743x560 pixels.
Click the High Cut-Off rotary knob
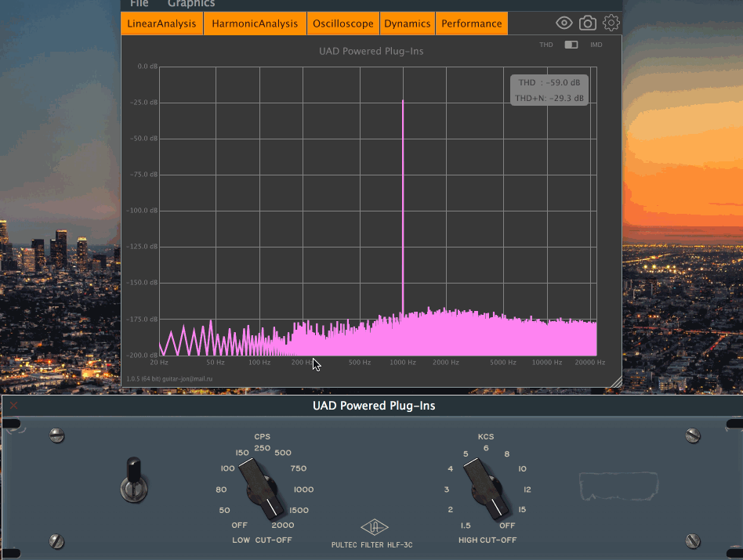(487, 488)
